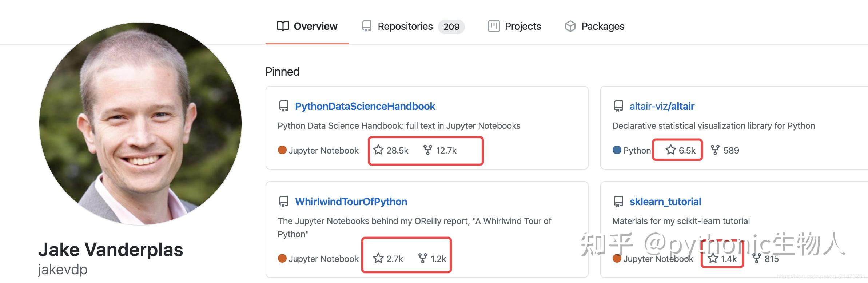Click the fork icon showing 589
This screenshot has height=283, width=868.
(715, 150)
